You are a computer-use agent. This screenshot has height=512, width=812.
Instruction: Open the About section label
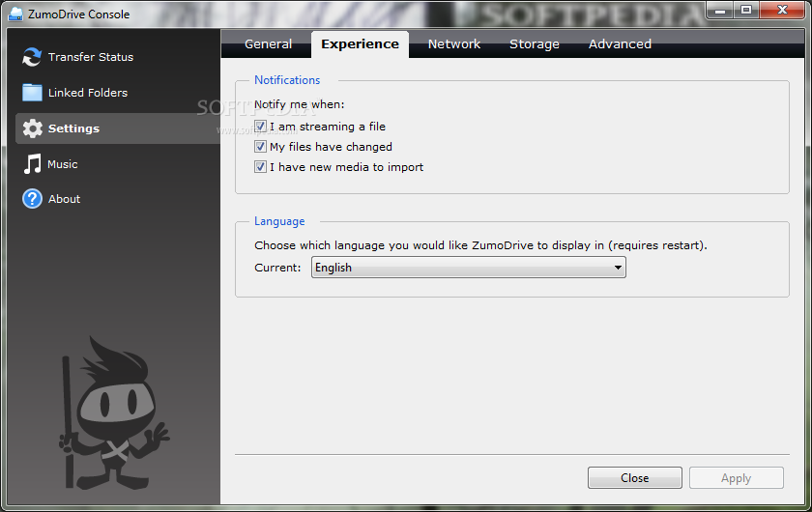pos(64,199)
